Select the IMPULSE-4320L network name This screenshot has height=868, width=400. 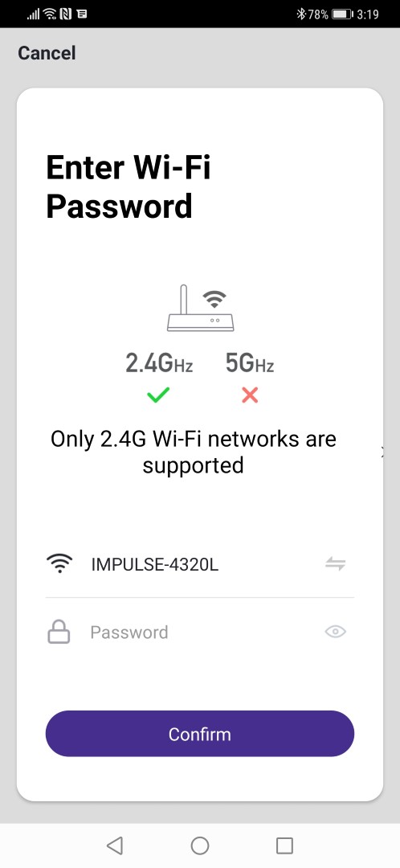155,565
